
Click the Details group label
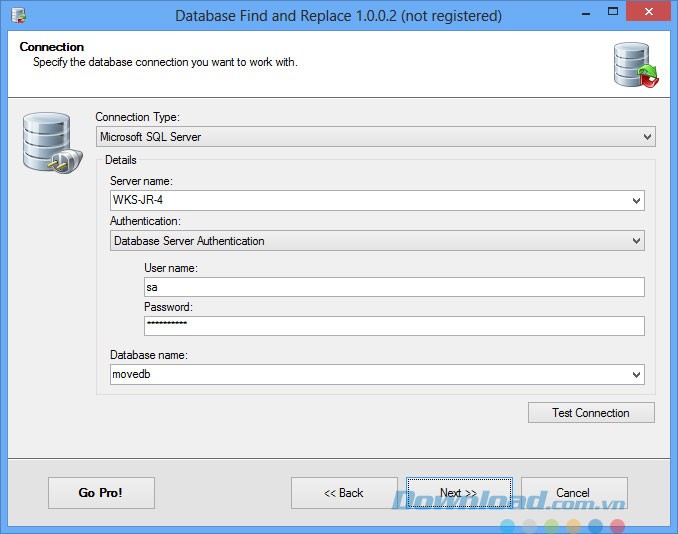point(121,160)
